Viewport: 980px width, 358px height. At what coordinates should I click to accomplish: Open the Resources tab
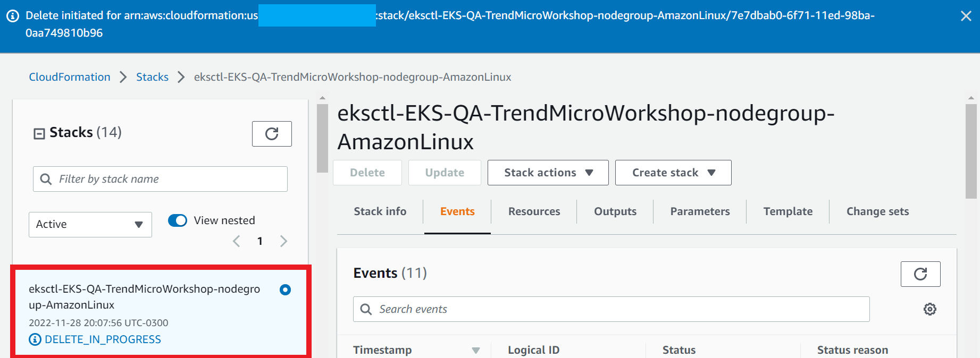tap(534, 211)
